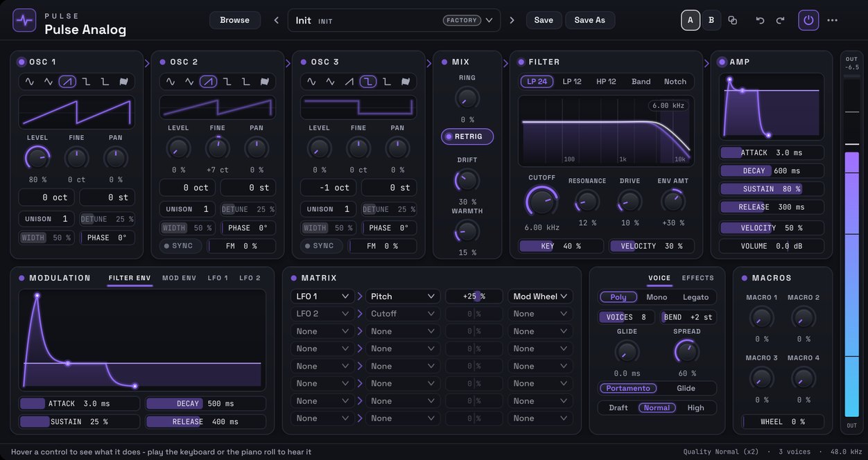Click the redo arrow icon
Viewport: 868px width, 460px height.
tap(780, 20)
